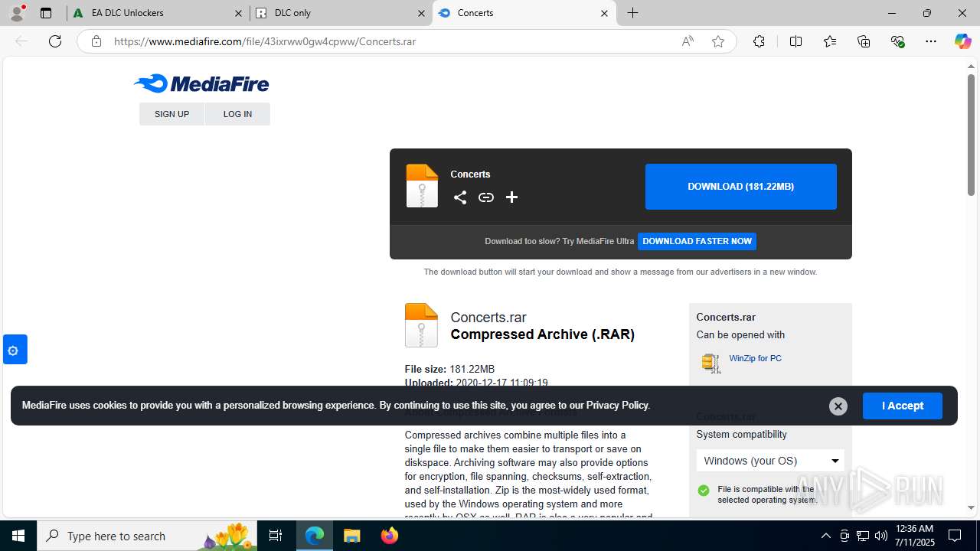The image size is (980, 551).
Task: Click the clock showing 12:36 AM
Action: (x=913, y=529)
